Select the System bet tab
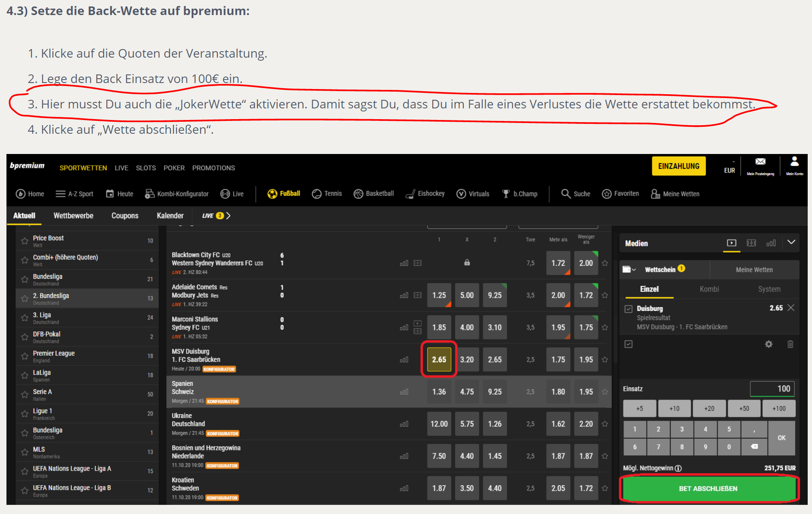812x514 pixels. tap(769, 289)
